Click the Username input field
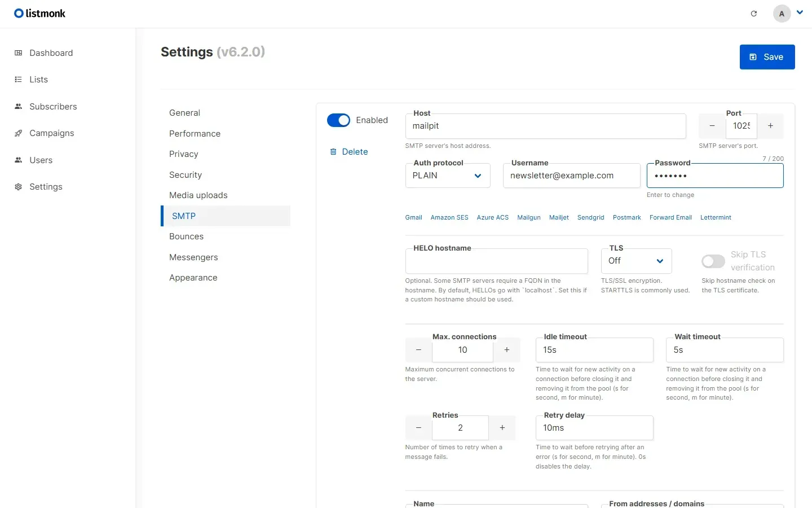 click(572, 176)
